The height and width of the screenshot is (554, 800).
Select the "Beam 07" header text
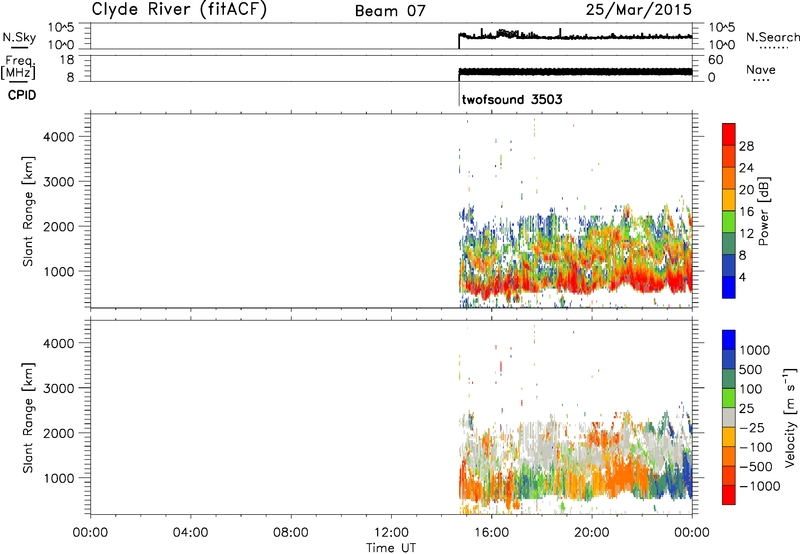click(390, 11)
